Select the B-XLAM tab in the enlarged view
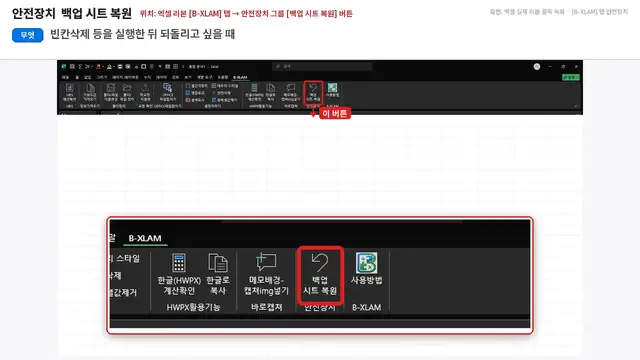Screen dimensions: 640x360 pyautogui.click(x=145, y=238)
